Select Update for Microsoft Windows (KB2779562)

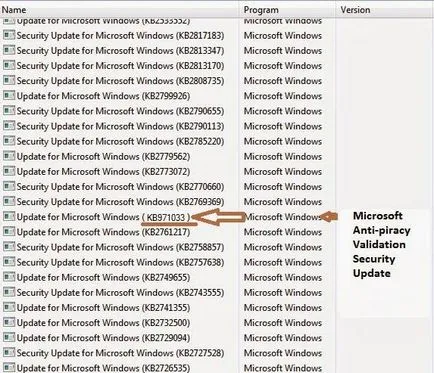pos(103,157)
